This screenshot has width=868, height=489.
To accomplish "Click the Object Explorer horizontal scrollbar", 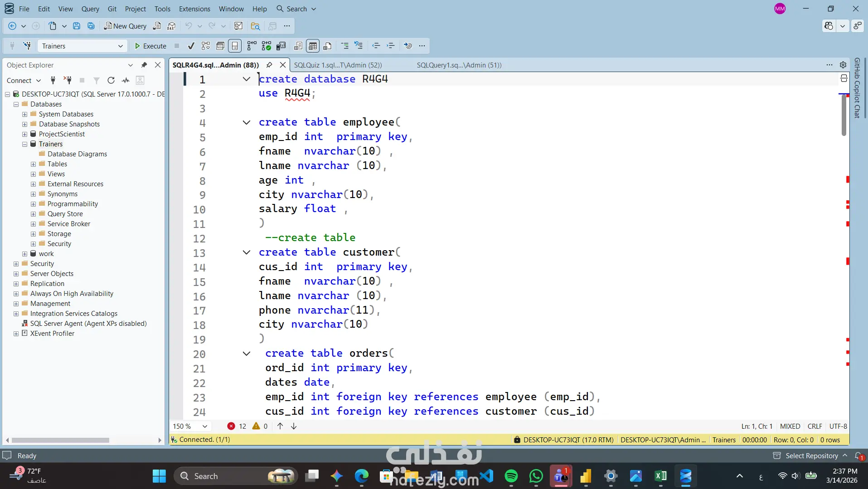I will click(61, 440).
